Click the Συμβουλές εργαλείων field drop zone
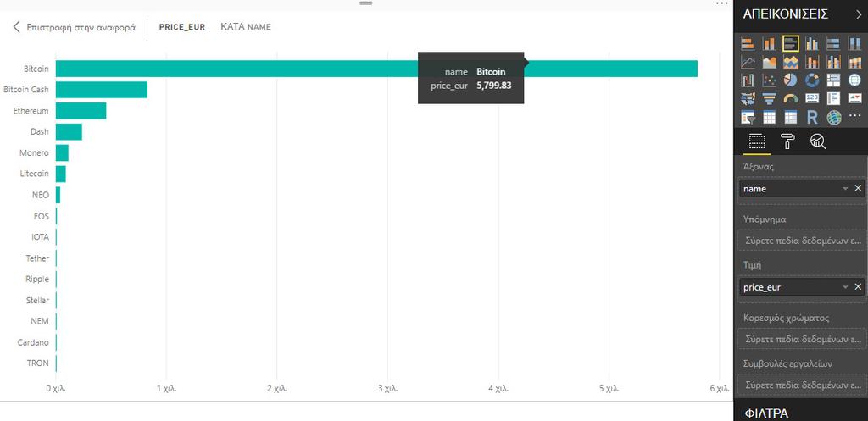The image size is (868, 421). (803, 385)
